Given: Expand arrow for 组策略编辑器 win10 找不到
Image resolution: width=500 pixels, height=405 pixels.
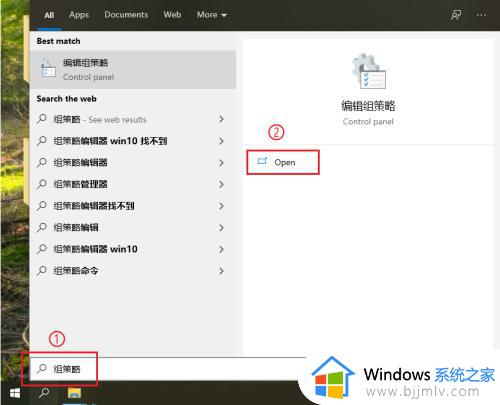Looking at the screenshot, I should 221,141.
